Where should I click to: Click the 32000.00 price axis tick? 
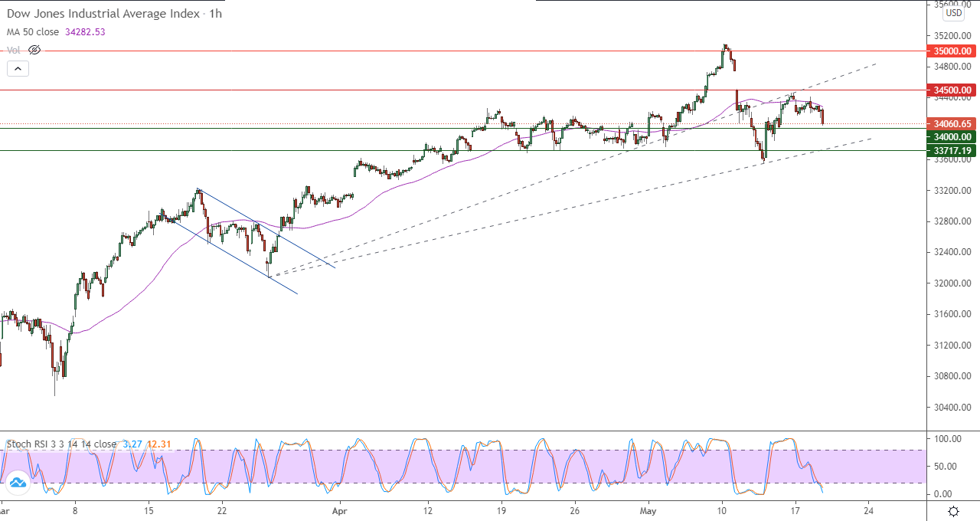[952, 283]
